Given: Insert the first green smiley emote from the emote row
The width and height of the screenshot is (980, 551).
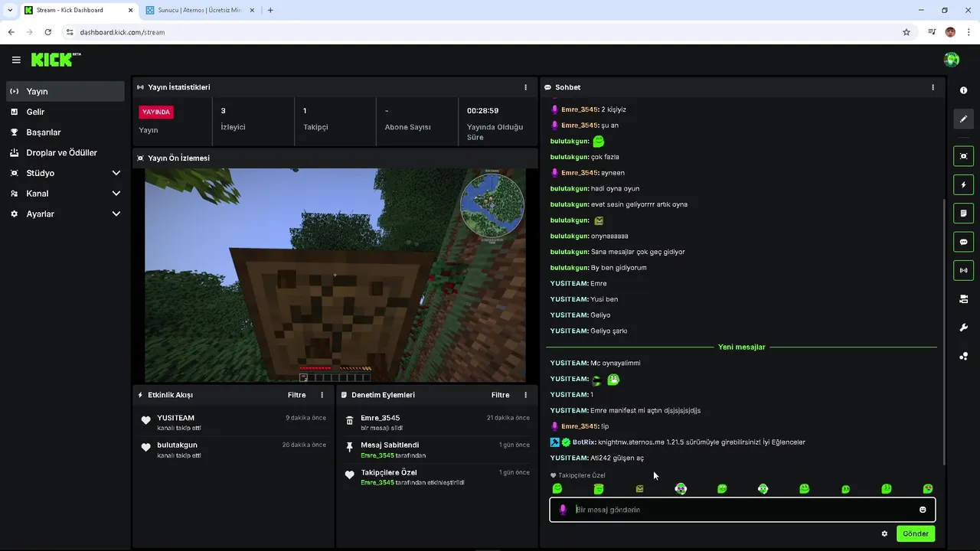Looking at the screenshot, I should [x=557, y=488].
